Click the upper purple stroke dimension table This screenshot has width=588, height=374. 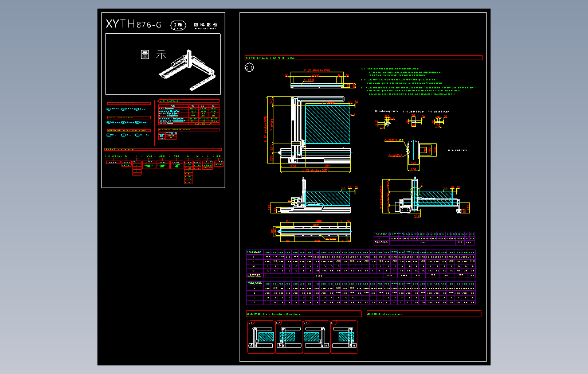tap(360, 264)
